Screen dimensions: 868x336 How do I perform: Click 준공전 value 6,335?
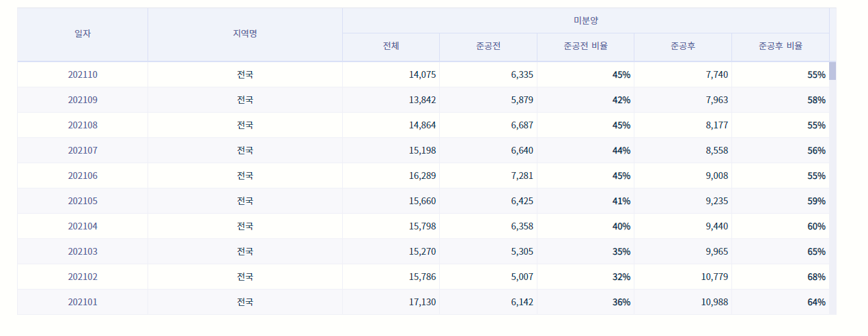click(x=522, y=74)
